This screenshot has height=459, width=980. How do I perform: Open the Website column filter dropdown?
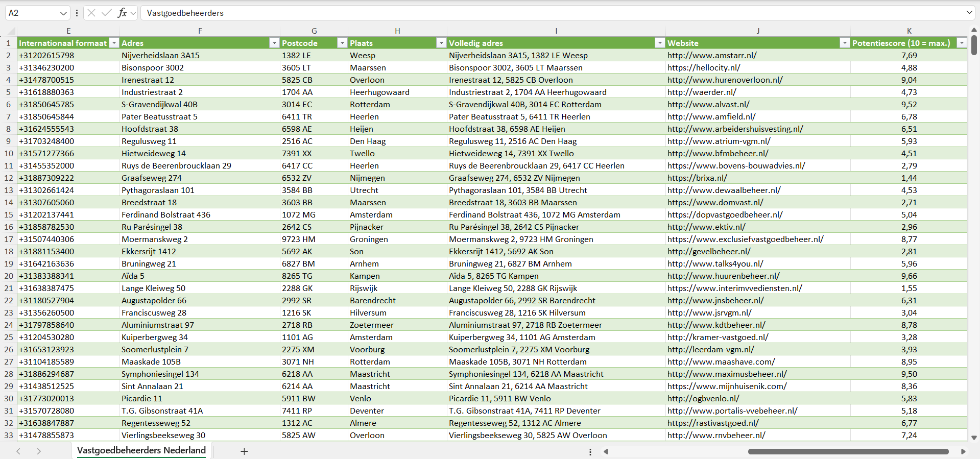[845, 43]
